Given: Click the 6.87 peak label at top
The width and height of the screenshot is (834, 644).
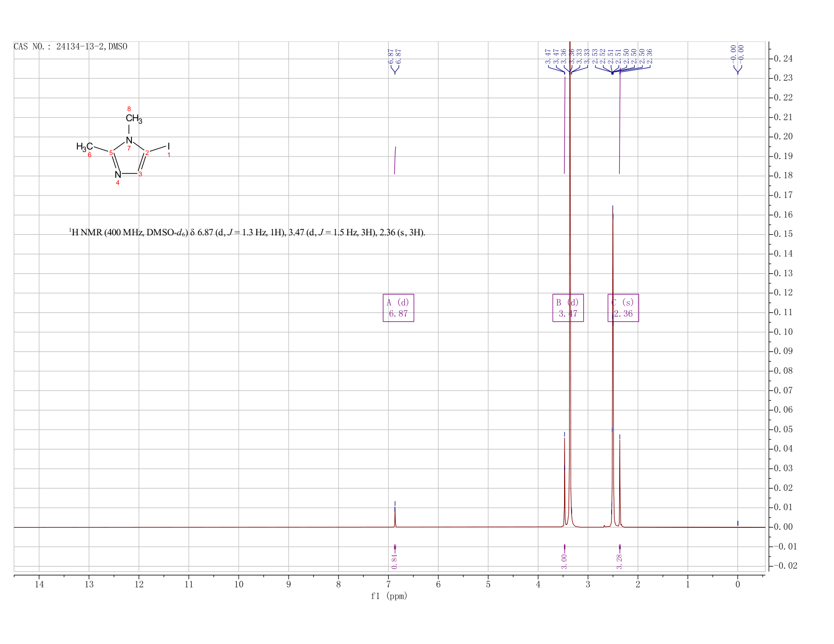Looking at the screenshot, I should click(395, 56).
